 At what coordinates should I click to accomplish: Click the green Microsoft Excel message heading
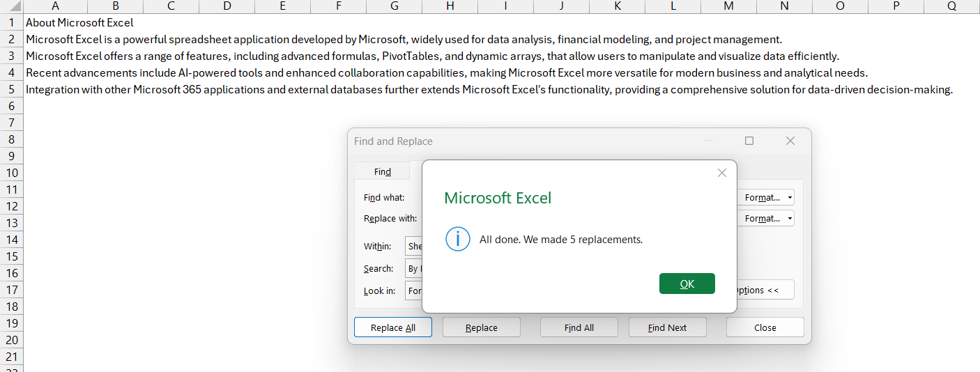(x=498, y=198)
